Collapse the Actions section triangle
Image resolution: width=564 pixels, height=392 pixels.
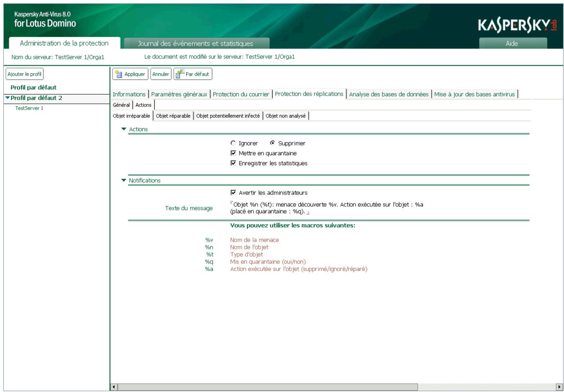(124, 129)
